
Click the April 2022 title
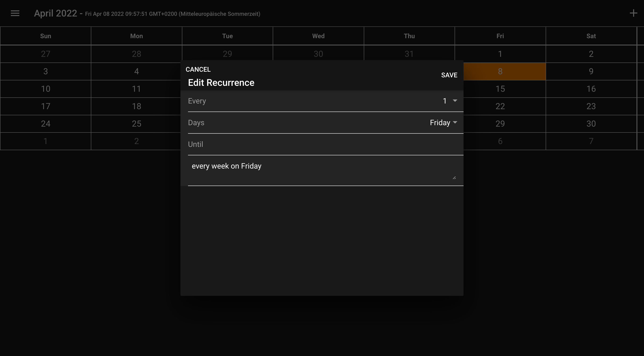point(55,13)
